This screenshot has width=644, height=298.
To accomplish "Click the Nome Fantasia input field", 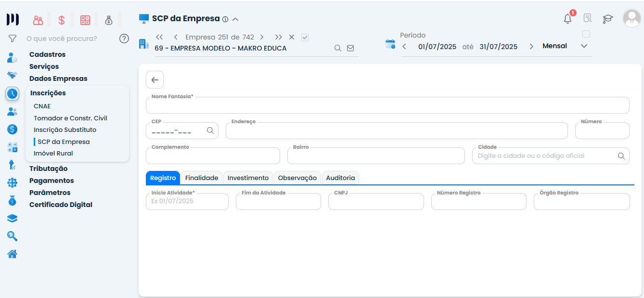I will [x=387, y=105].
